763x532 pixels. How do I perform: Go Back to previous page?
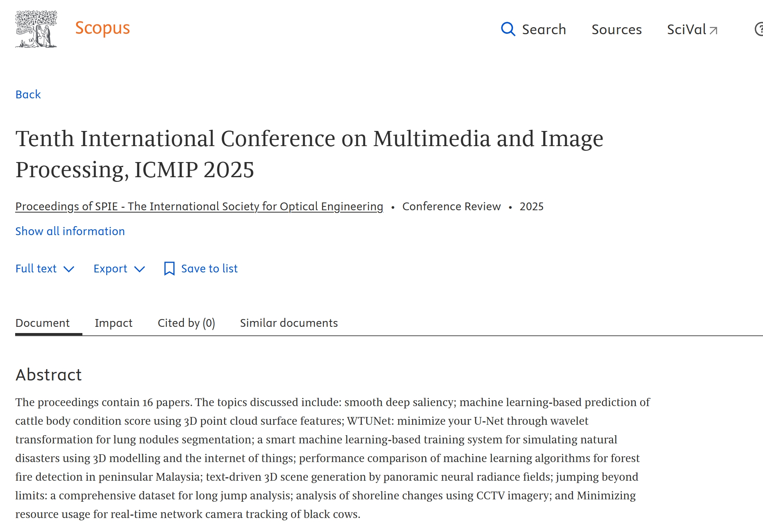point(28,94)
